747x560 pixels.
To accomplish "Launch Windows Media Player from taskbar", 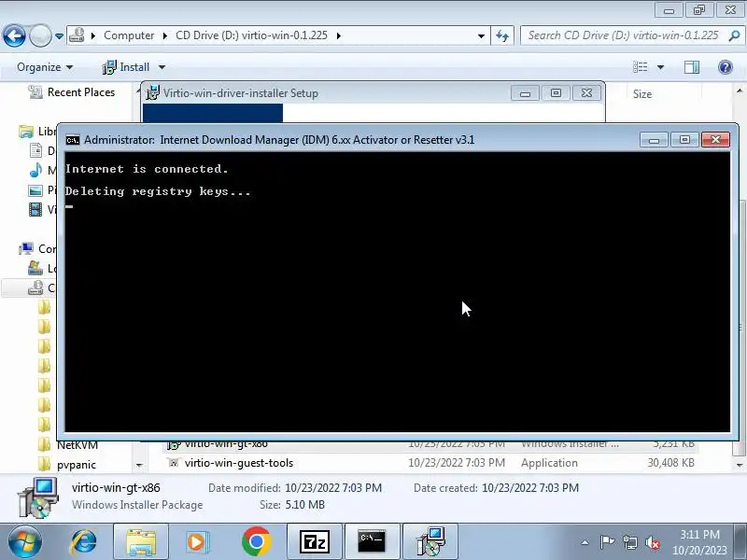I will click(x=198, y=542).
